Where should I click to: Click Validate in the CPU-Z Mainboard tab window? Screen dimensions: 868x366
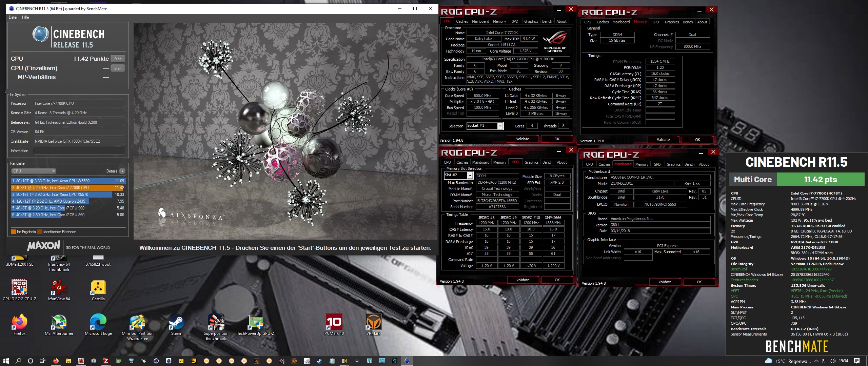665,282
